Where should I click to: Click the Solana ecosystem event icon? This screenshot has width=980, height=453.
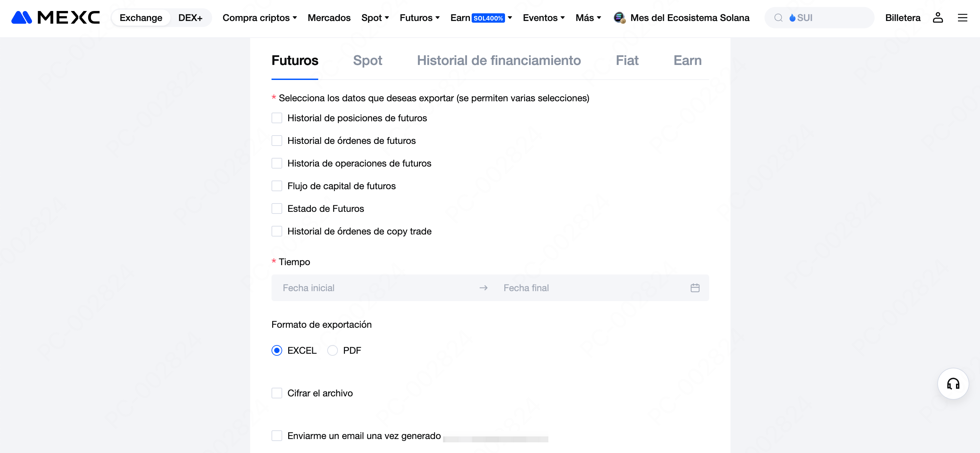619,17
